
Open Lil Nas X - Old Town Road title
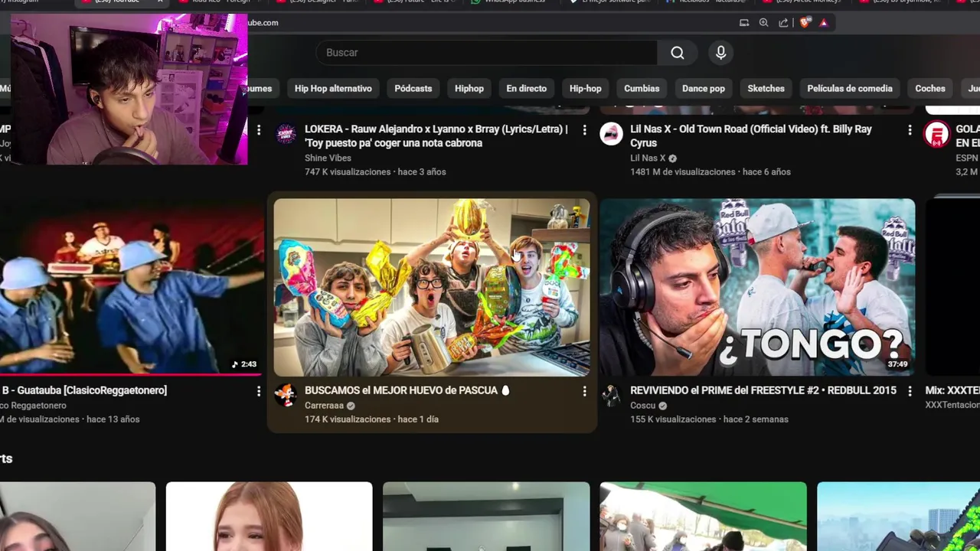(x=751, y=136)
